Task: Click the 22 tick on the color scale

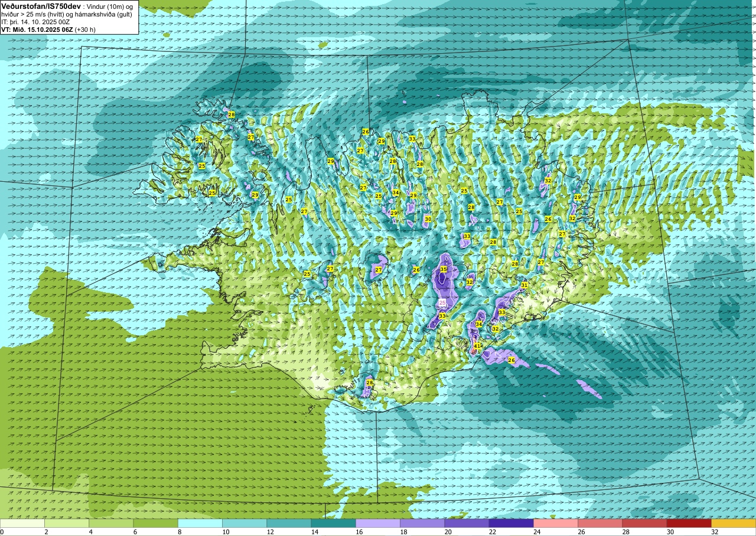Action: click(491, 532)
